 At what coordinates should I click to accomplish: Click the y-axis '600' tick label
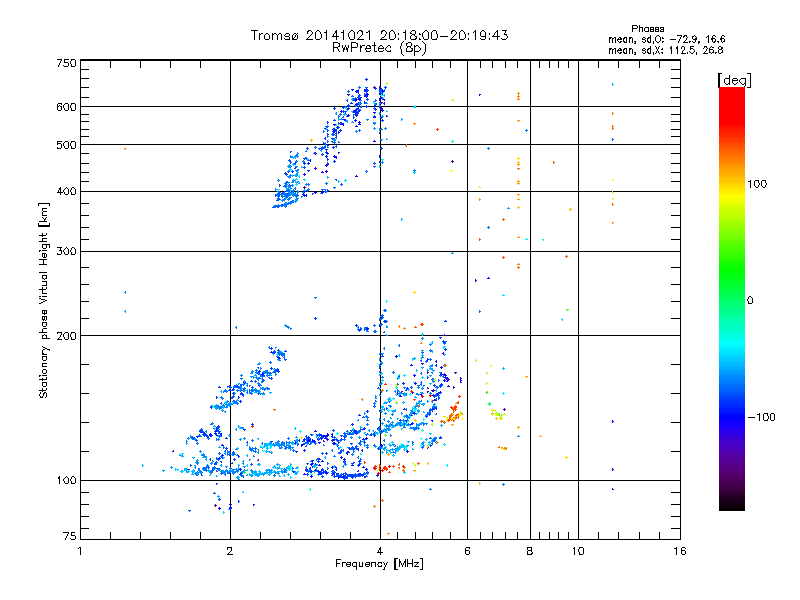[x=66, y=107]
